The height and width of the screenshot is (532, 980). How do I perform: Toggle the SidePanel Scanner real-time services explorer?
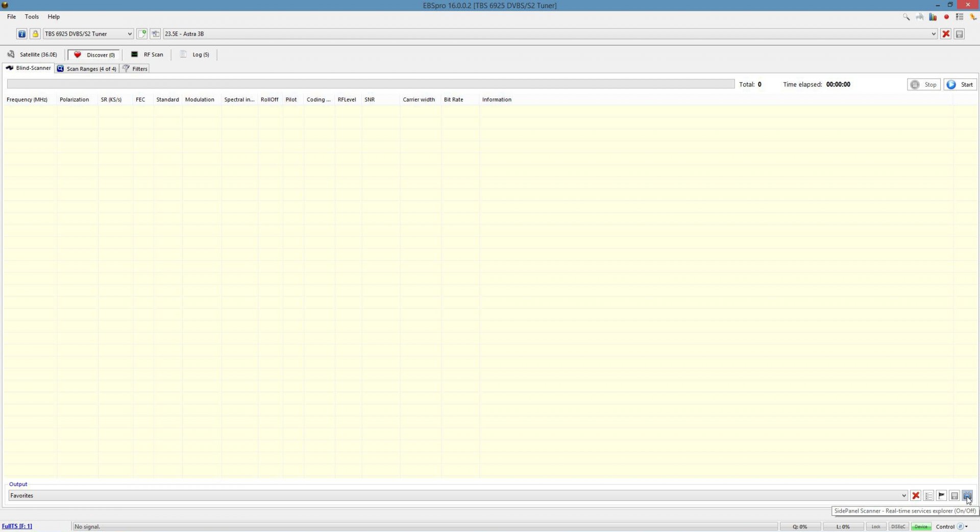[968, 495]
